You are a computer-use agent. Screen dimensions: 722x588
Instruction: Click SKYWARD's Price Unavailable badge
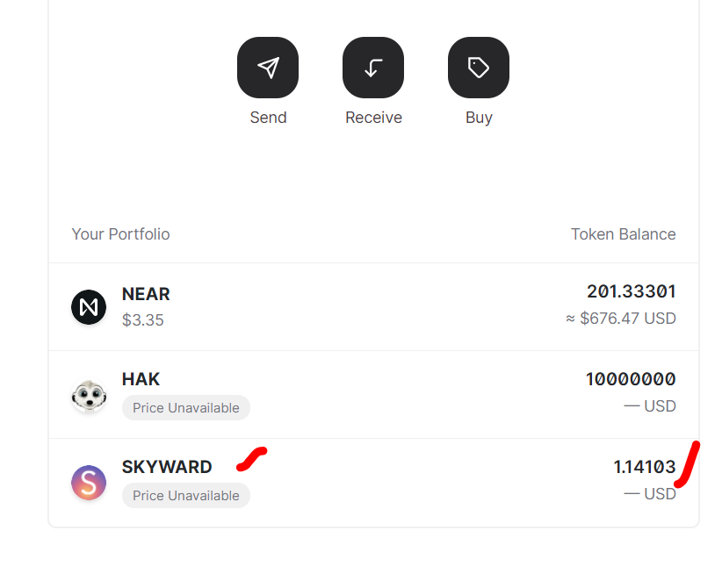click(186, 495)
